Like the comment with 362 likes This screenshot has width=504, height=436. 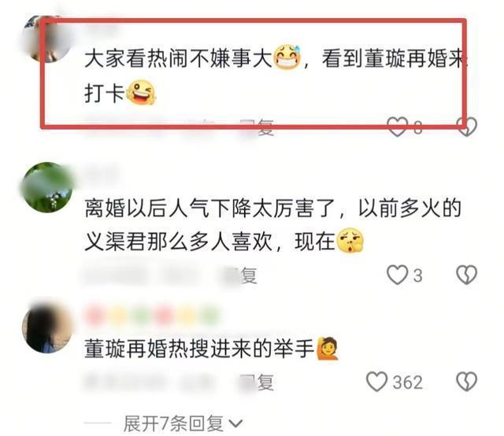pos(376,382)
